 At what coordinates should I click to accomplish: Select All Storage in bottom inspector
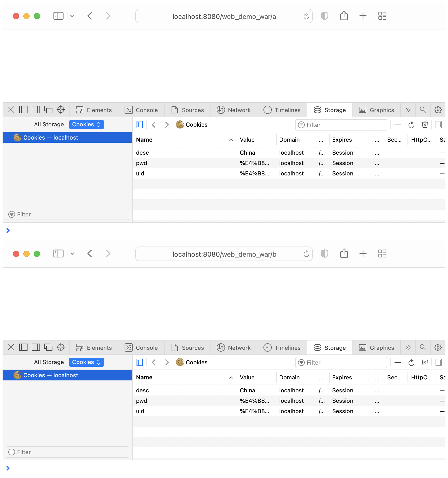click(49, 362)
